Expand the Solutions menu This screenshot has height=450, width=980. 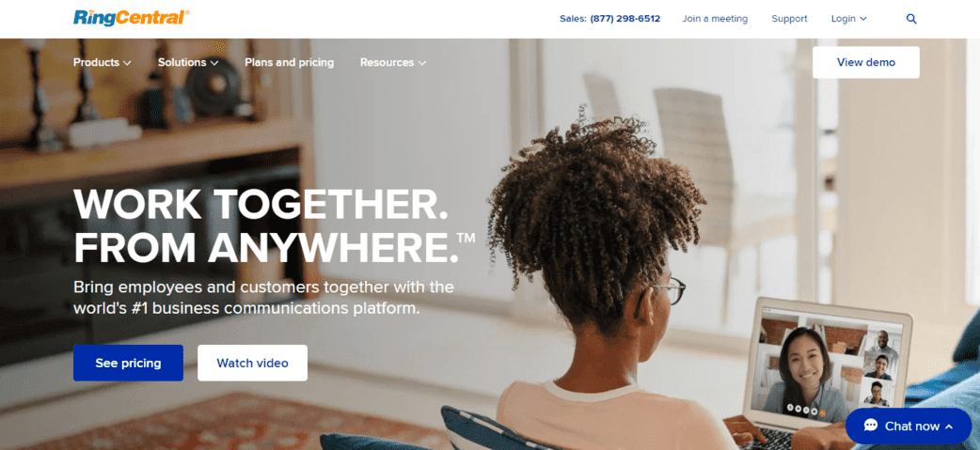188,62
